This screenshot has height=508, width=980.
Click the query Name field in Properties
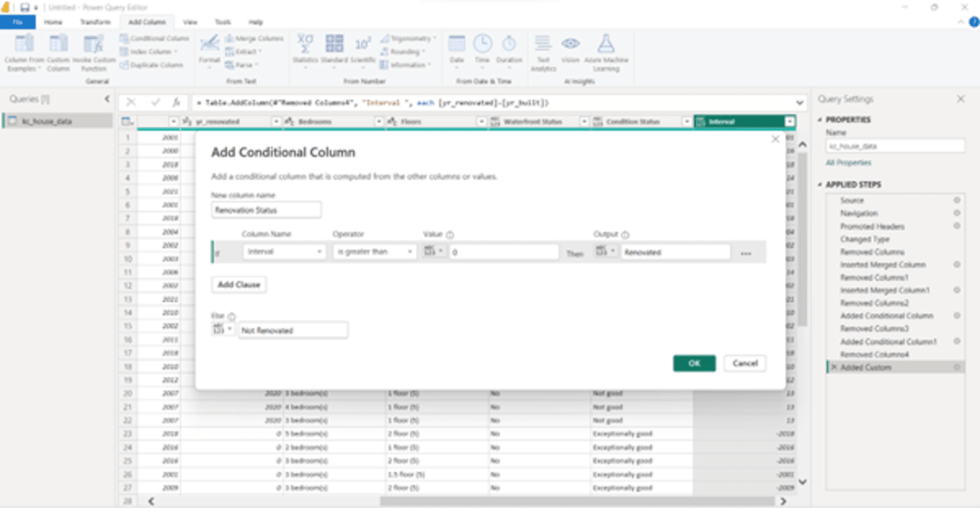click(x=896, y=146)
